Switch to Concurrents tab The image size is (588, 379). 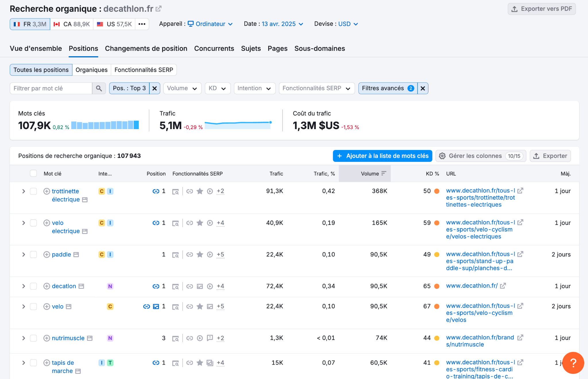[214, 48]
